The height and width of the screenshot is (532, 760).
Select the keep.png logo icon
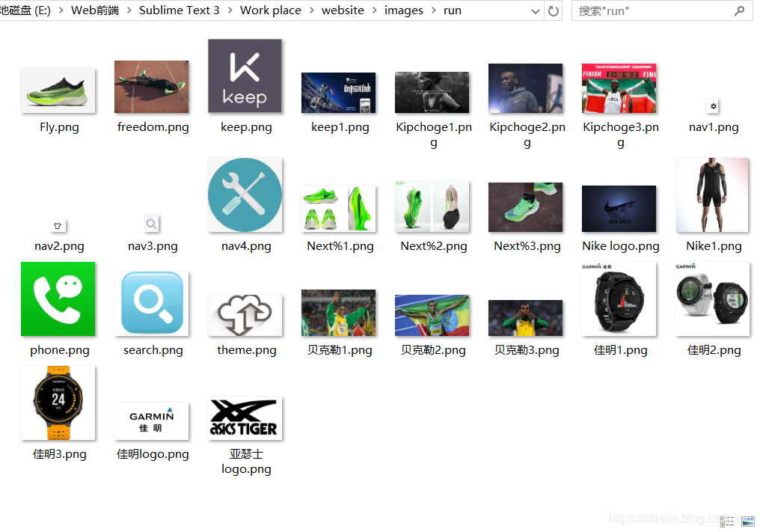click(245, 76)
